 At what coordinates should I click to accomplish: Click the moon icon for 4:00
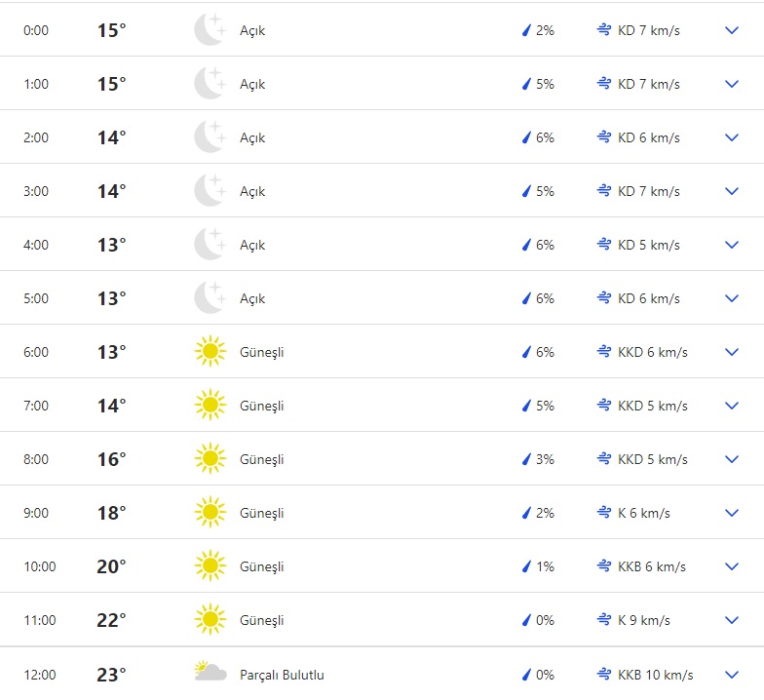tap(210, 245)
